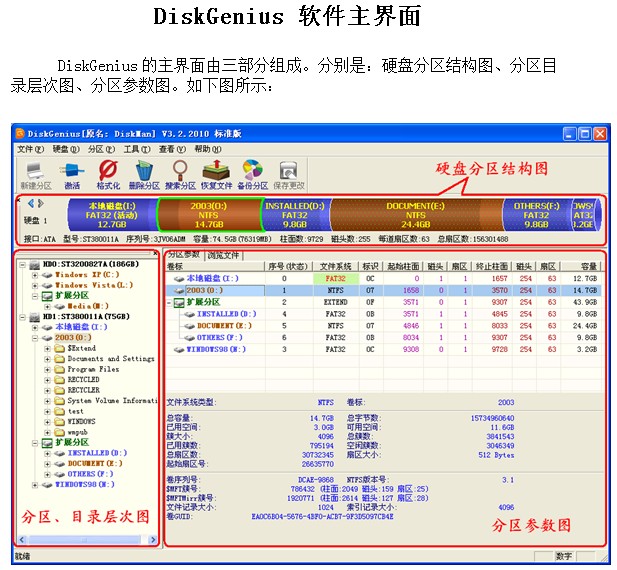Click the 文件系统 column header
617x570 pixels.
coord(336,267)
